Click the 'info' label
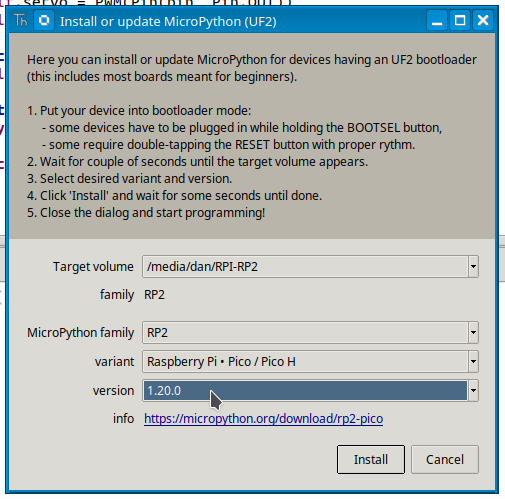The image size is (505, 499). point(123,419)
